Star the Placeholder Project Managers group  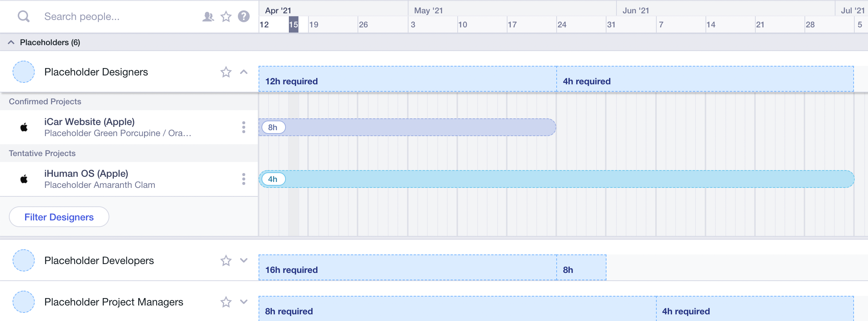point(226,302)
